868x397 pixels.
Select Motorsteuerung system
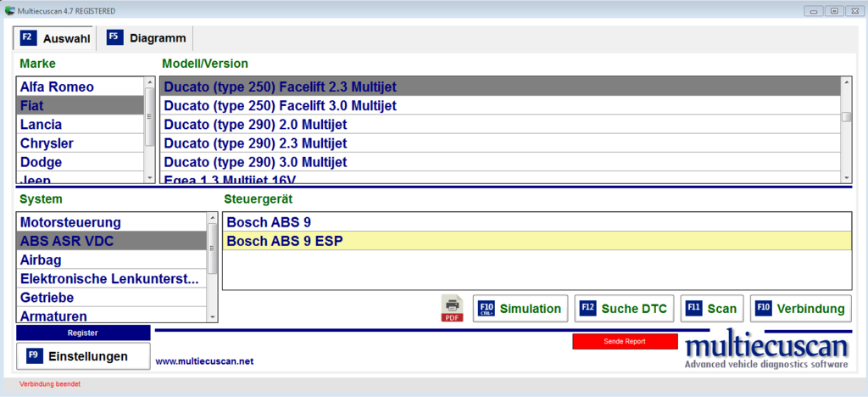click(x=112, y=222)
